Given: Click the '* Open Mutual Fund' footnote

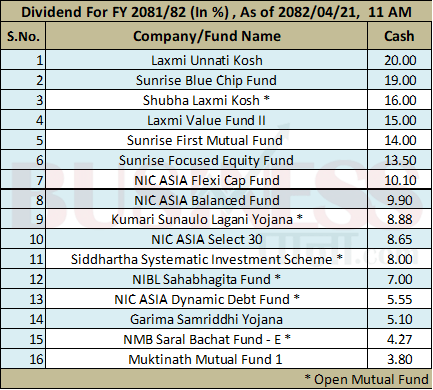Looking at the screenshot, I should tap(366, 379).
